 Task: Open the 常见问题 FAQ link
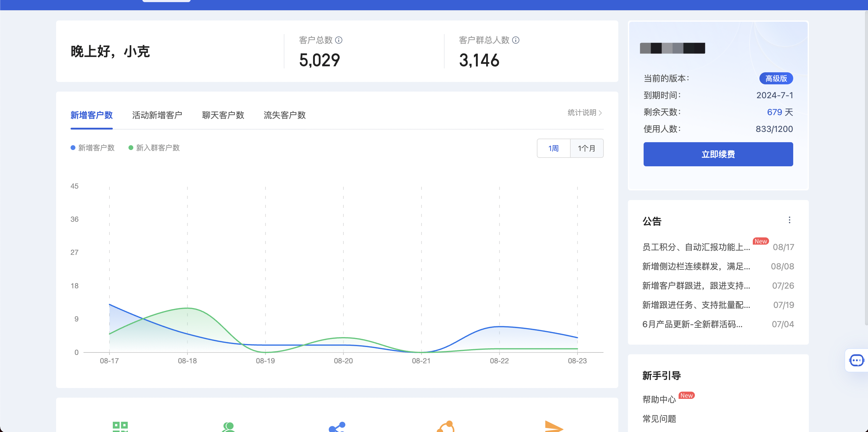click(x=659, y=418)
